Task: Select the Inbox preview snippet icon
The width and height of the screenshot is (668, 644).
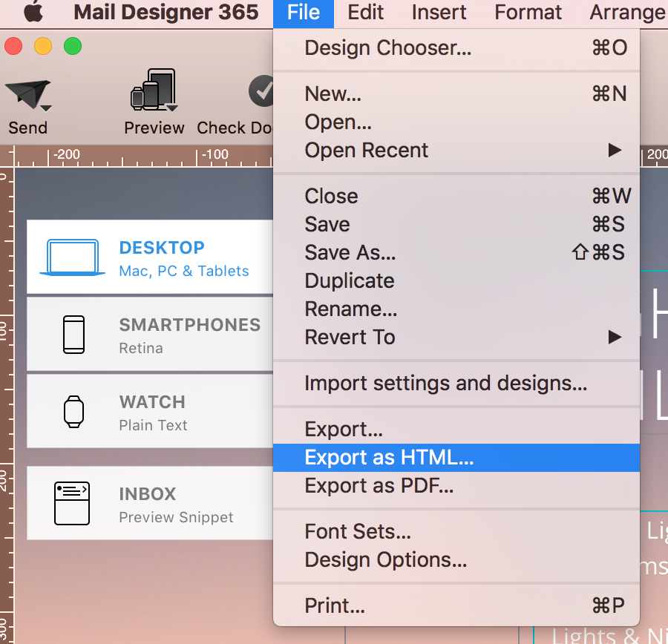Action: 72,503
